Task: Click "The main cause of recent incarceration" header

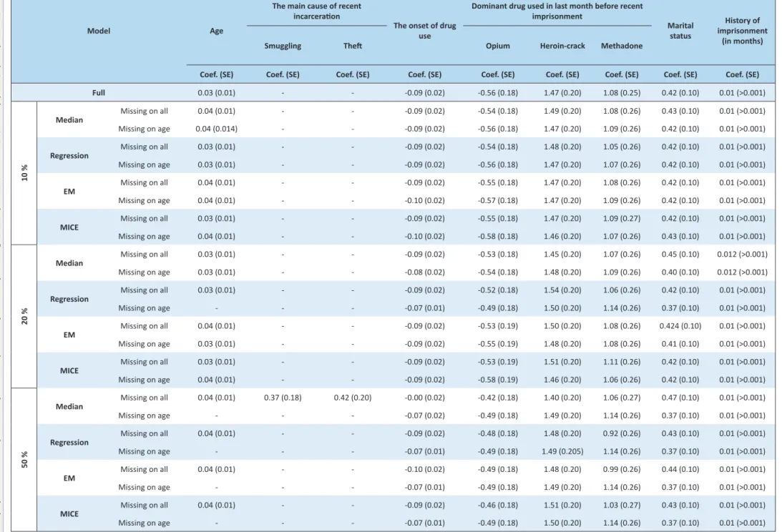Action: (x=317, y=11)
